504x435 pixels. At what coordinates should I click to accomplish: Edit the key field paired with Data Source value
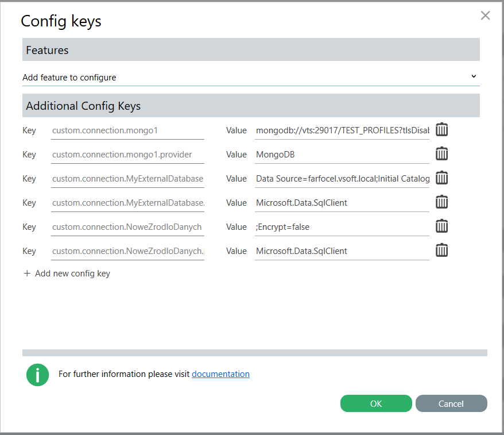click(127, 179)
